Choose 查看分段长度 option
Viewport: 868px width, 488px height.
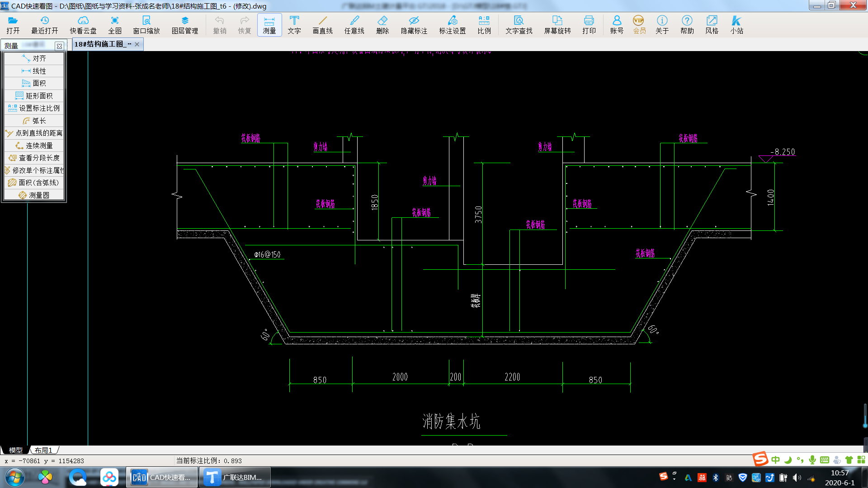(x=34, y=158)
